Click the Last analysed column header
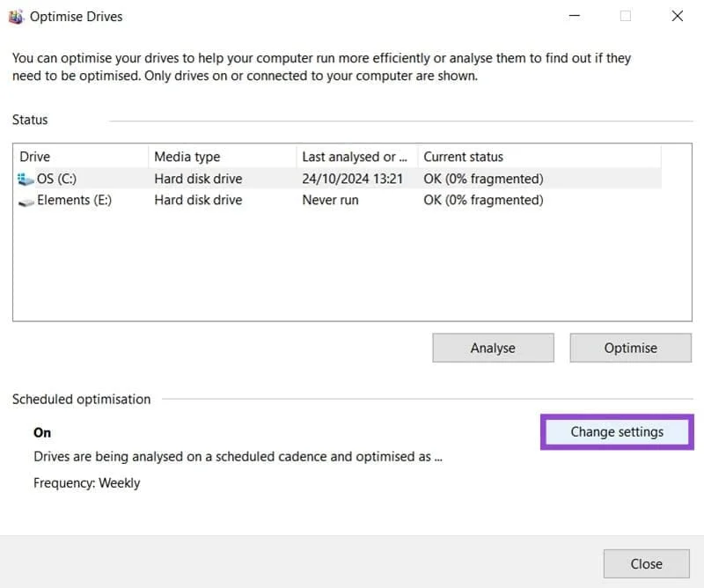 [356, 157]
